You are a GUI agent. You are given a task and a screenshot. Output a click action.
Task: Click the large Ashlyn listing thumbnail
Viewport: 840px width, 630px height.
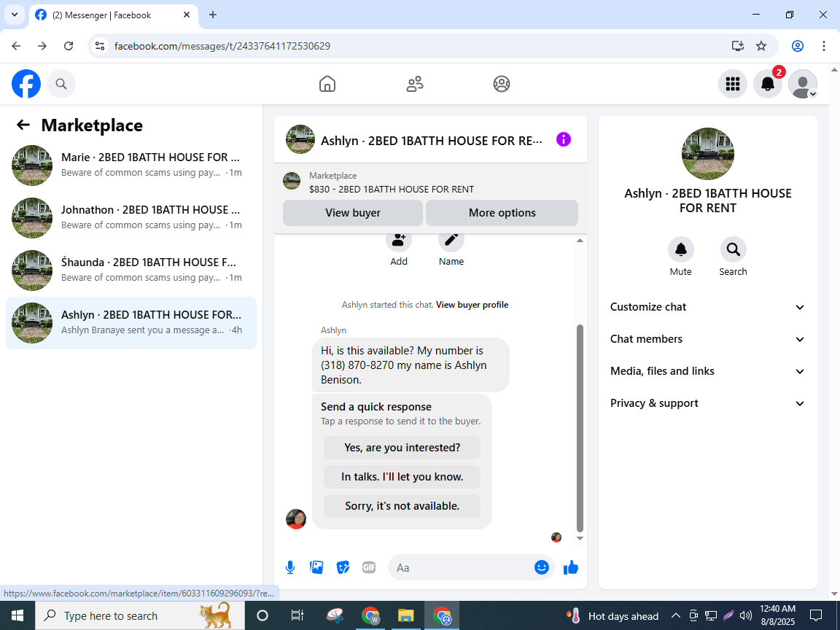click(x=708, y=154)
